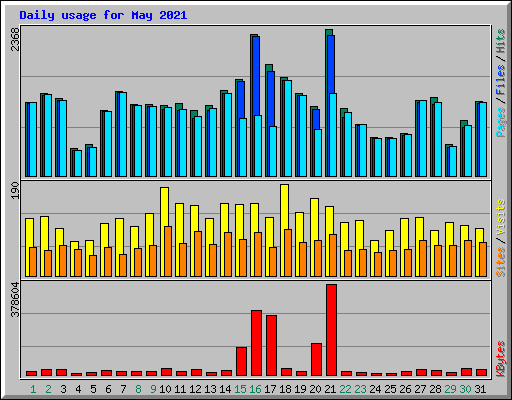The width and height of the screenshot is (512, 400).
Task: Click the orange Sites bar for day 12
Action: (198, 254)
